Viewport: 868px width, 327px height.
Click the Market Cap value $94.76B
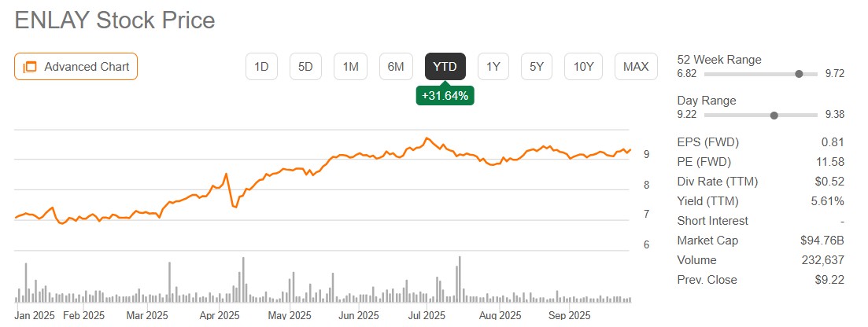[x=821, y=241]
